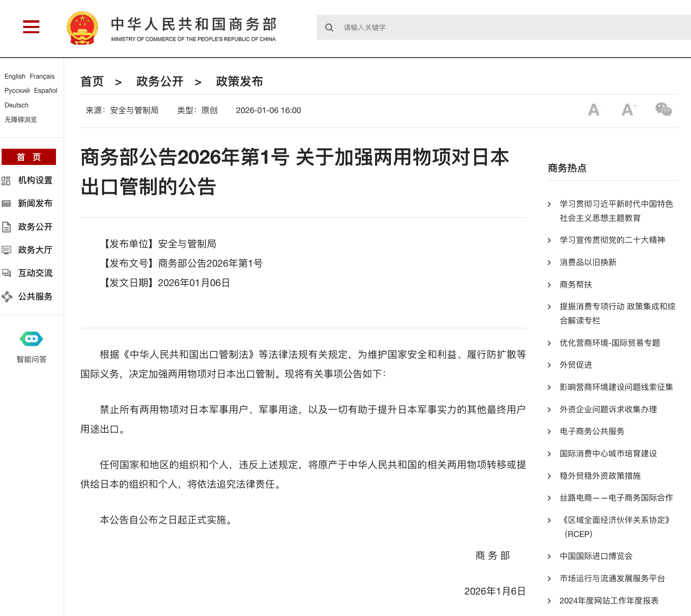The width and height of the screenshot is (691, 616).
Task: Enable 无障碍浏览 accessibility mode
Action: [x=20, y=119]
